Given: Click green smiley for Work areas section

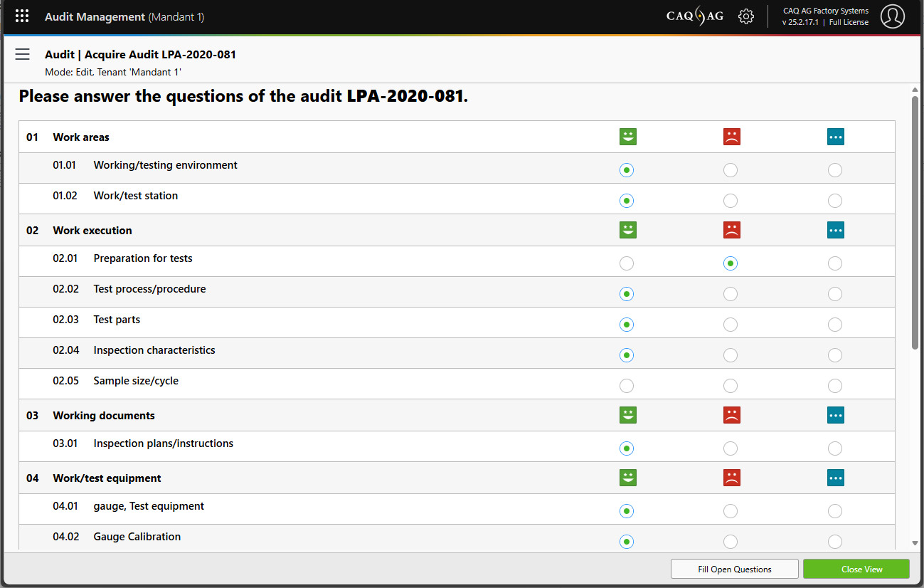Looking at the screenshot, I should (627, 137).
